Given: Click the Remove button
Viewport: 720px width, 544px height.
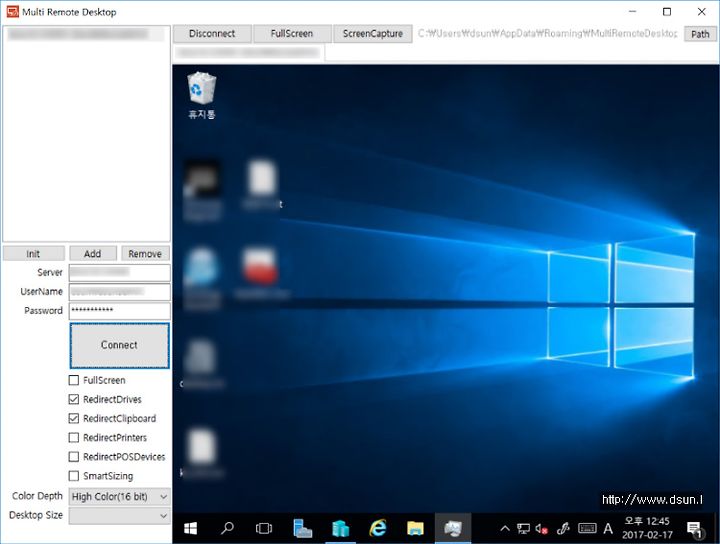Looking at the screenshot, I should coord(145,253).
